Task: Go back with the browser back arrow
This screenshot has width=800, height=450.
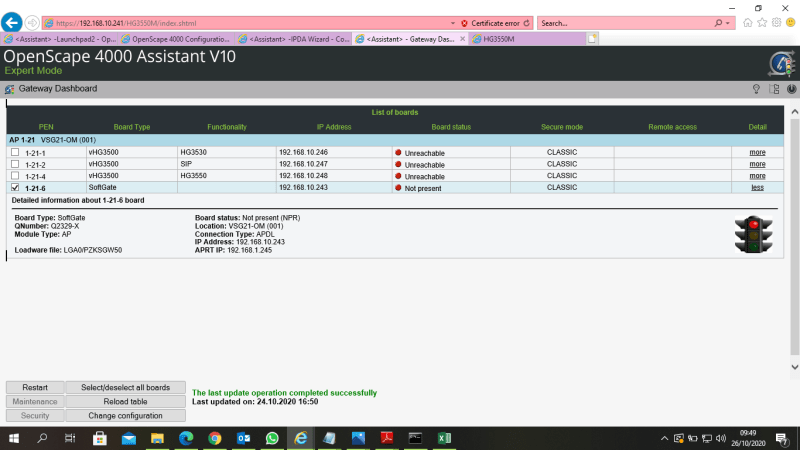Action: [x=12, y=22]
